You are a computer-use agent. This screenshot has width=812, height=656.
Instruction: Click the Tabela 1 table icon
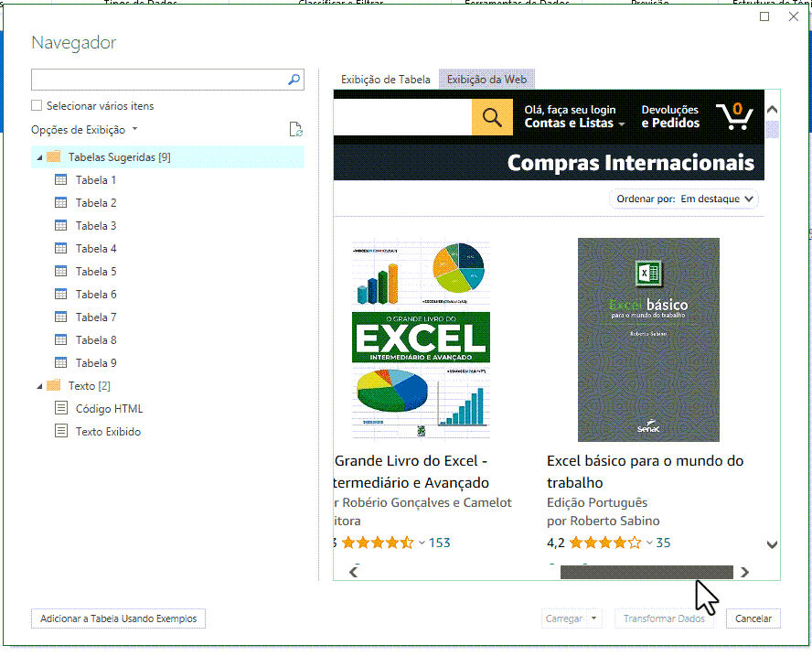pos(60,180)
